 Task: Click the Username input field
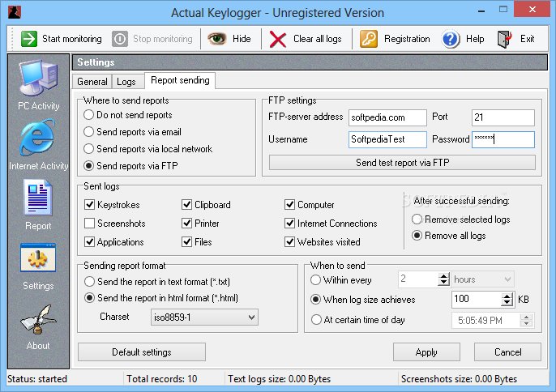[x=387, y=139]
